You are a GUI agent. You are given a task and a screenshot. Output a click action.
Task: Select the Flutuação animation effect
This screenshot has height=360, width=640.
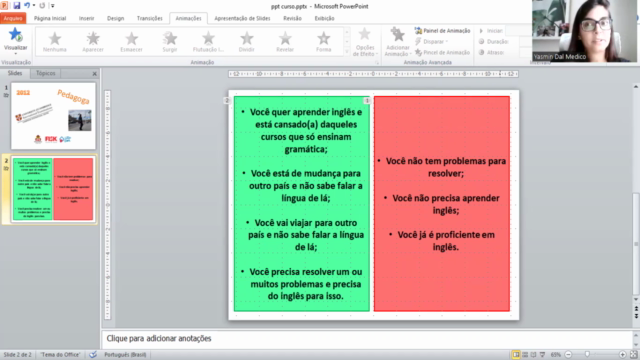pos(208,42)
